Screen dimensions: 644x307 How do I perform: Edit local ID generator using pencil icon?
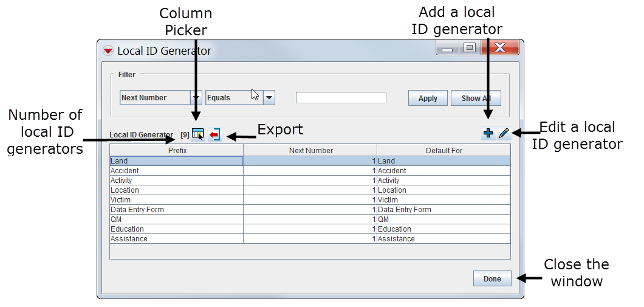(x=504, y=134)
